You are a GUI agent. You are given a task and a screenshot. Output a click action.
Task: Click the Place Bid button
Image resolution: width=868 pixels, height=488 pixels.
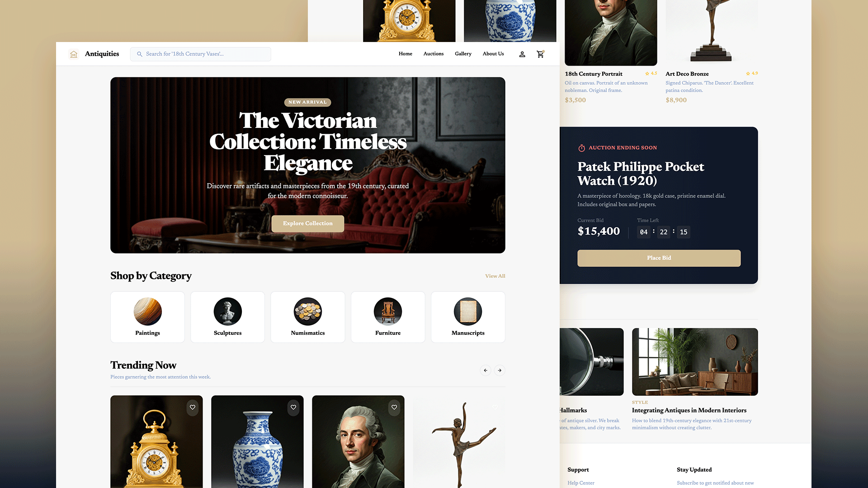pyautogui.click(x=659, y=258)
